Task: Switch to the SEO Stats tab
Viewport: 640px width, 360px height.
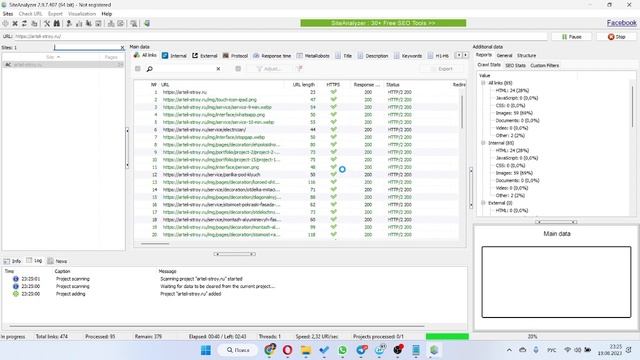Action: coord(515,65)
